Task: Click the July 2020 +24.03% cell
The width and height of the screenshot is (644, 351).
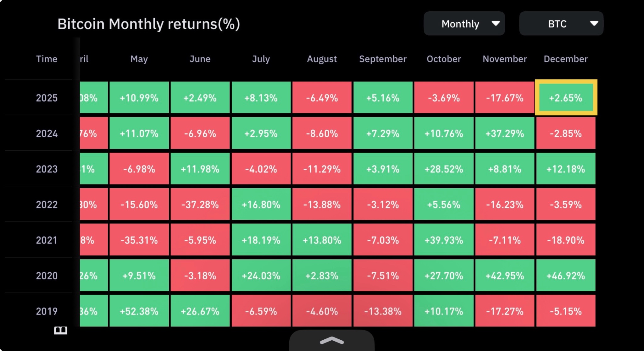Action: pyautogui.click(x=261, y=276)
